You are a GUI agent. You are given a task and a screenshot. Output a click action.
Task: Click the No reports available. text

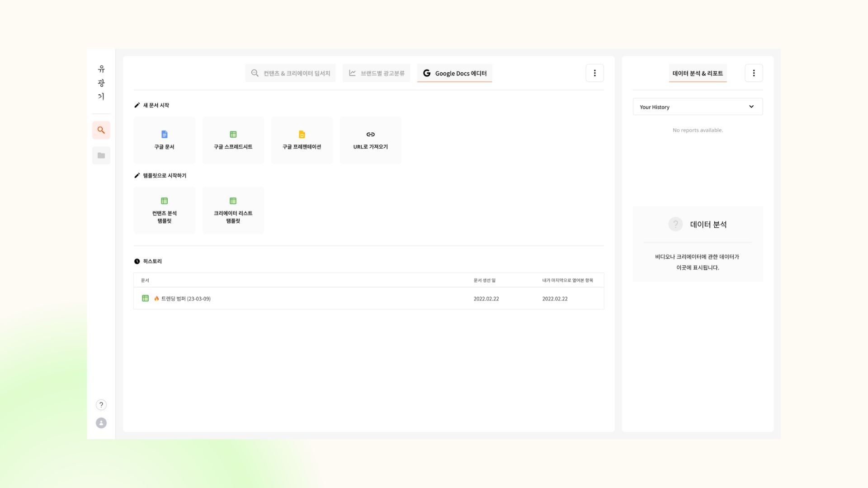pos(698,130)
